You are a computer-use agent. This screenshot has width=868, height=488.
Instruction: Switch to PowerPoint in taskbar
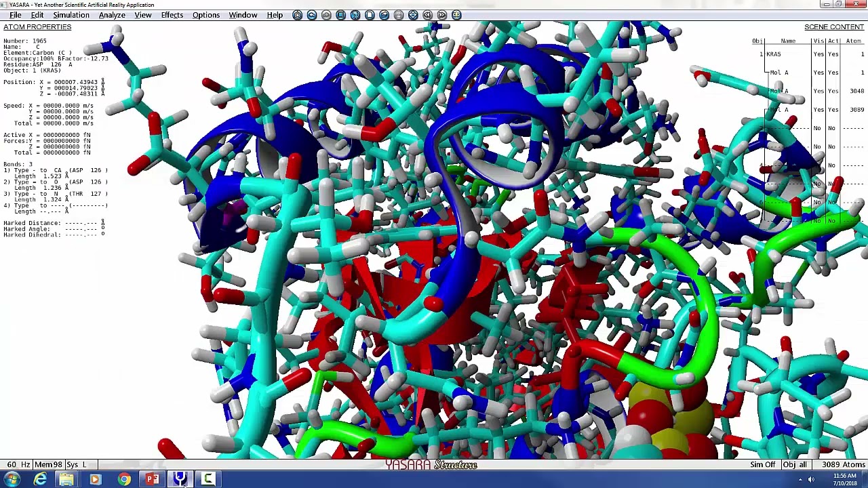click(x=152, y=480)
